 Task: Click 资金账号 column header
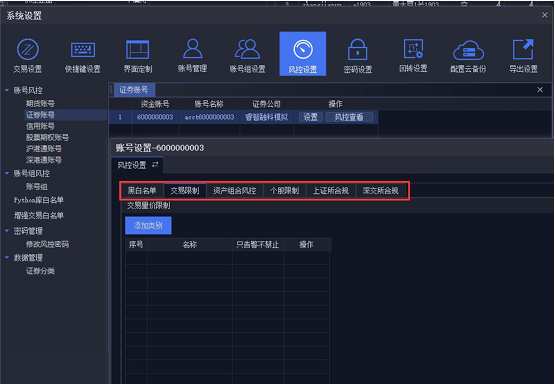[155, 104]
